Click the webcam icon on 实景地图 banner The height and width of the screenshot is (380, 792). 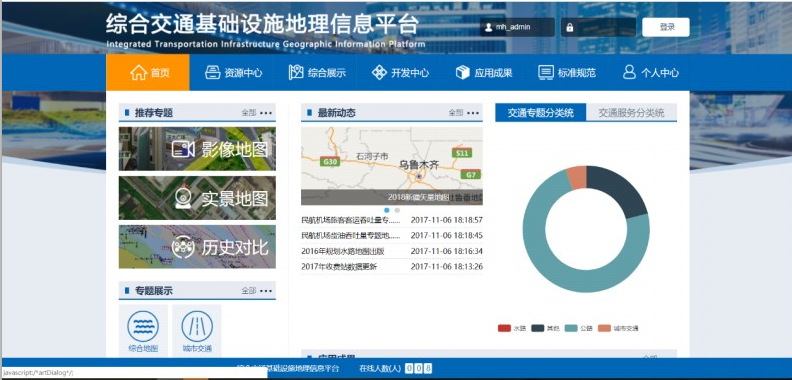coord(183,198)
